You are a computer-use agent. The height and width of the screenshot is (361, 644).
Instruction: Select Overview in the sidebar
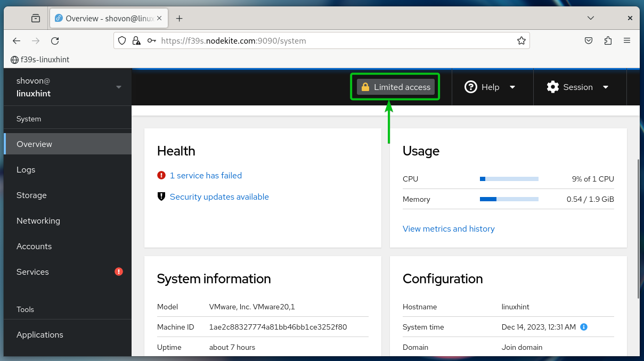68,144
